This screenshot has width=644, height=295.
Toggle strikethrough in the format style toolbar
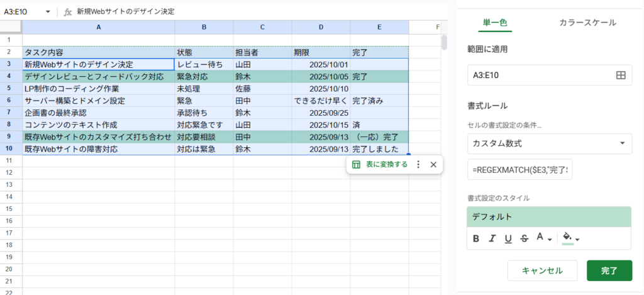(x=524, y=238)
